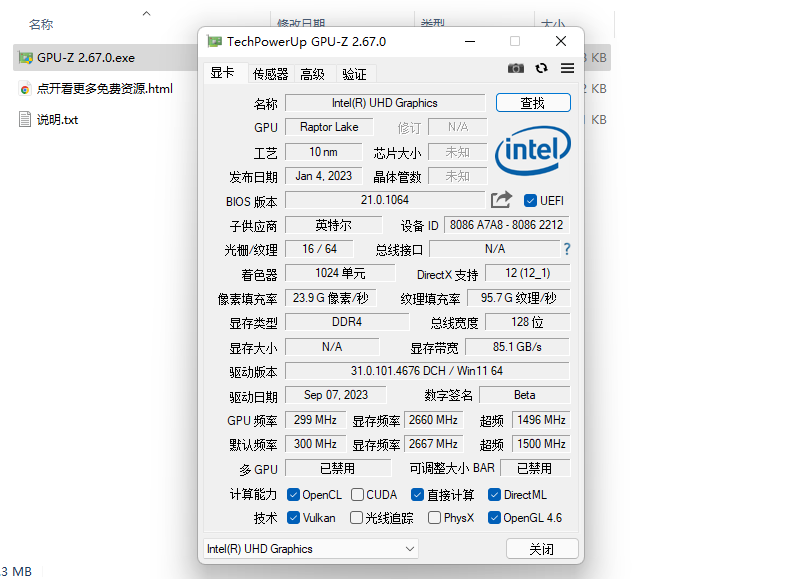This screenshot has height=579, width=802.
Task: Click the device ID 8086 A7A8 field
Action: click(506, 225)
